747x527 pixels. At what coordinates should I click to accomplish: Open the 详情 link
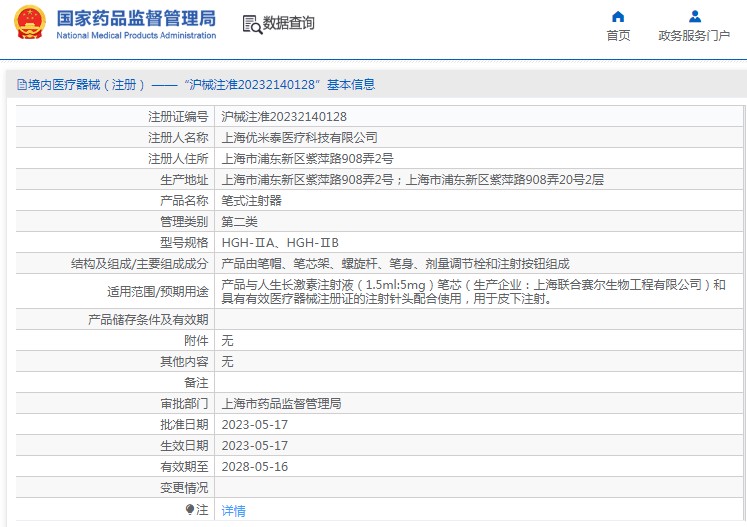tap(233, 510)
